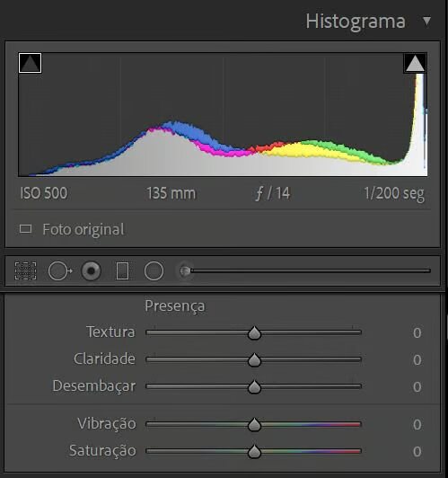The height and width of the screenshot is (478, 448).
Task: Click the Histograma panel title
Action: 356,22
